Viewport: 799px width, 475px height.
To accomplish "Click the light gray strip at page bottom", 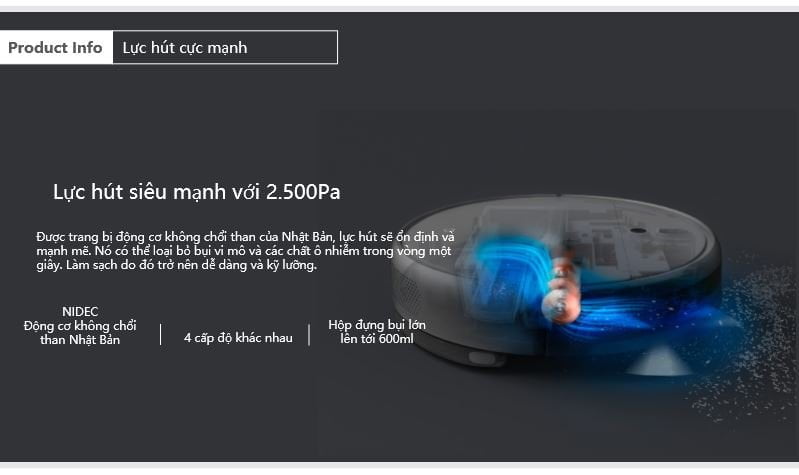I will point(400,465).
